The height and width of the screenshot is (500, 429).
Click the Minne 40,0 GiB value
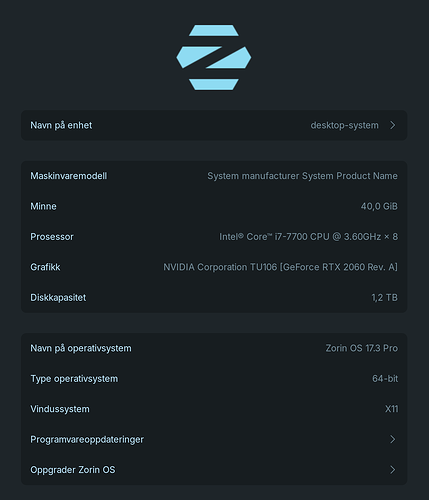coord(379,206)
